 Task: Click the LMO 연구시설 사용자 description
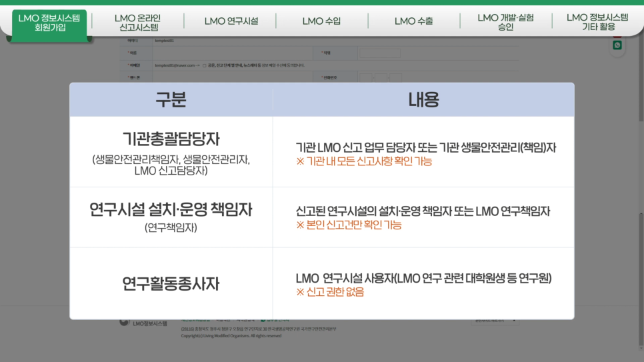pos(423,278)
